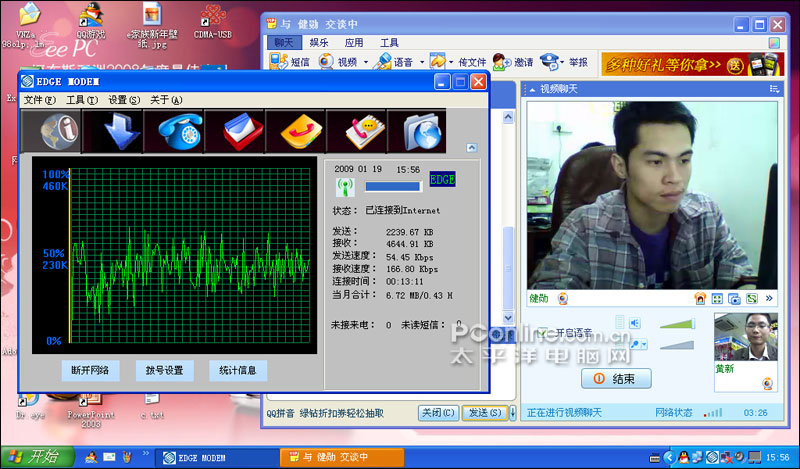Image resolution: width=800 pixels, height=469 pixels.
Task: Expand the 举报 dropdown arrow
Action: [x=562, y=63]
